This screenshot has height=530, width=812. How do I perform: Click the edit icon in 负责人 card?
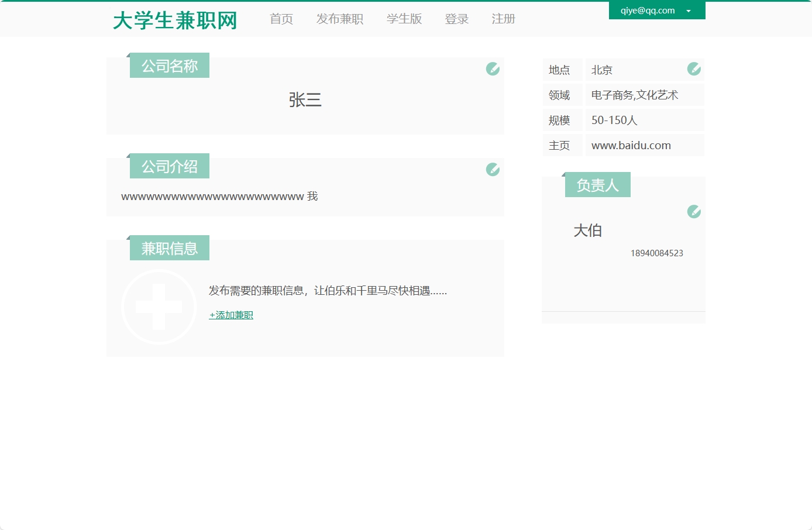tap(693, 211)
